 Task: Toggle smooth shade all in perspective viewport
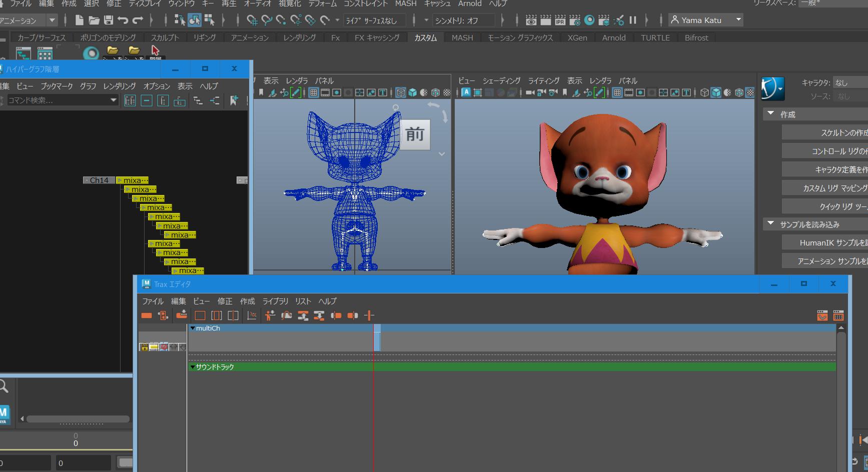[x=716, y=92]
